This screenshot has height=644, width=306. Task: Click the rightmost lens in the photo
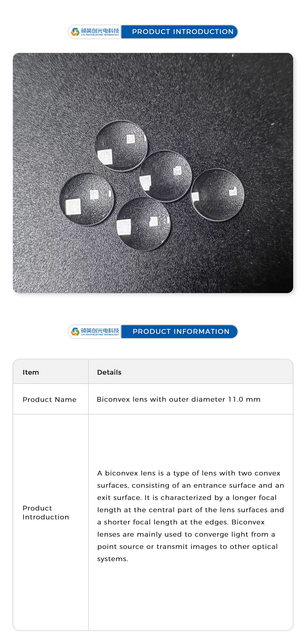click(x=218, y=194)
